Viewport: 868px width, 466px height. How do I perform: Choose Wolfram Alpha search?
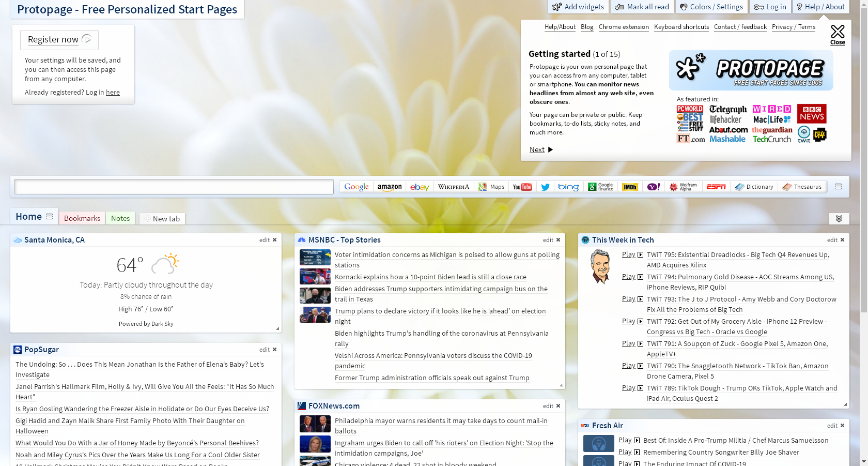coord(683,187)
